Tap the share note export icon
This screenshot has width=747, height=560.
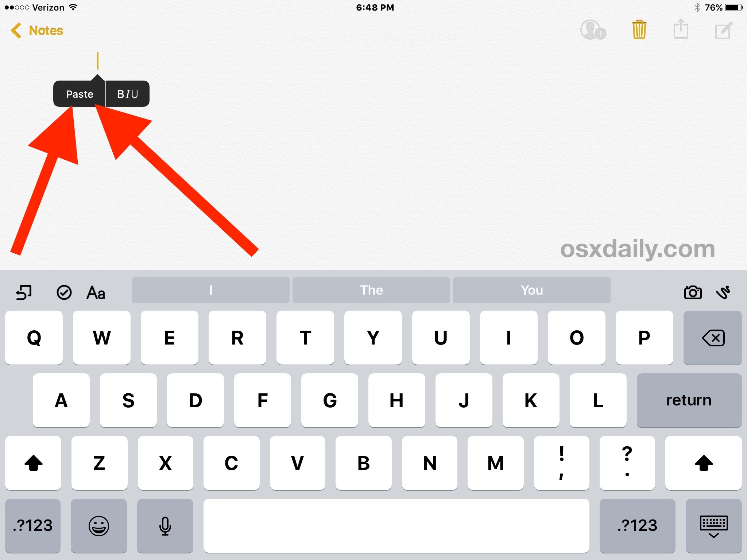680,30
